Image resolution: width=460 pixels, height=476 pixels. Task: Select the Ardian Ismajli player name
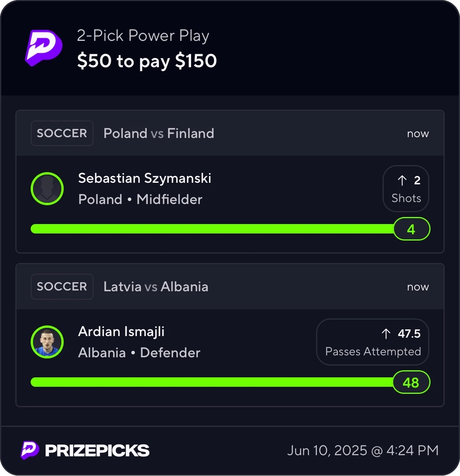[121, 332]
